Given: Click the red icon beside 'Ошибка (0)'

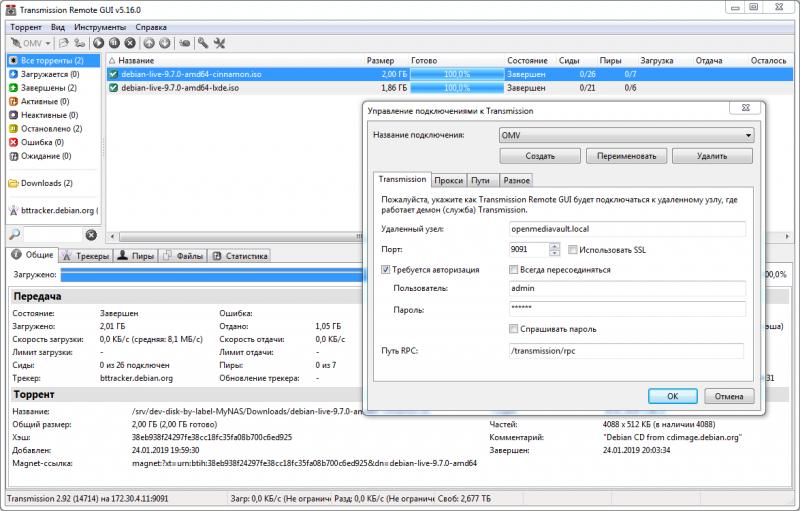Looking at the screenshot, I should [x=14, y=142].
